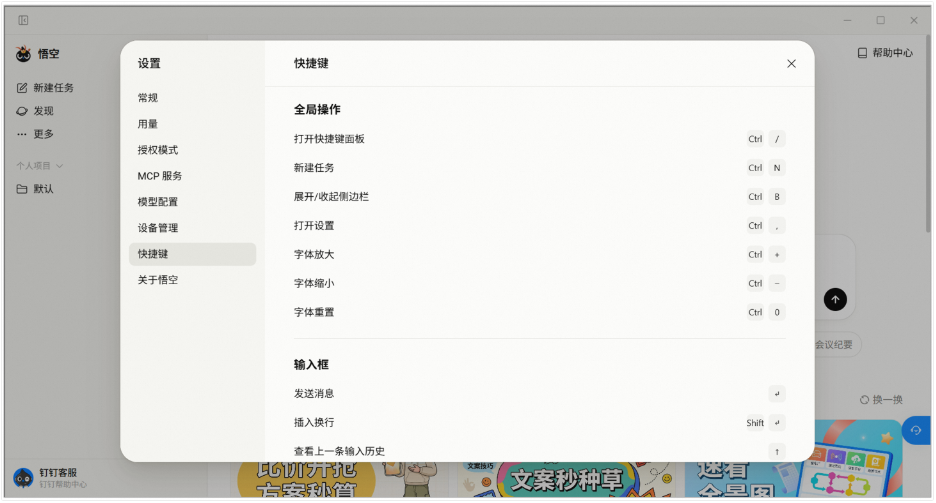Click the "N" key badge for 新建任务
The image size is (936, 503).
pyautogui.click(x=777, y=168)
